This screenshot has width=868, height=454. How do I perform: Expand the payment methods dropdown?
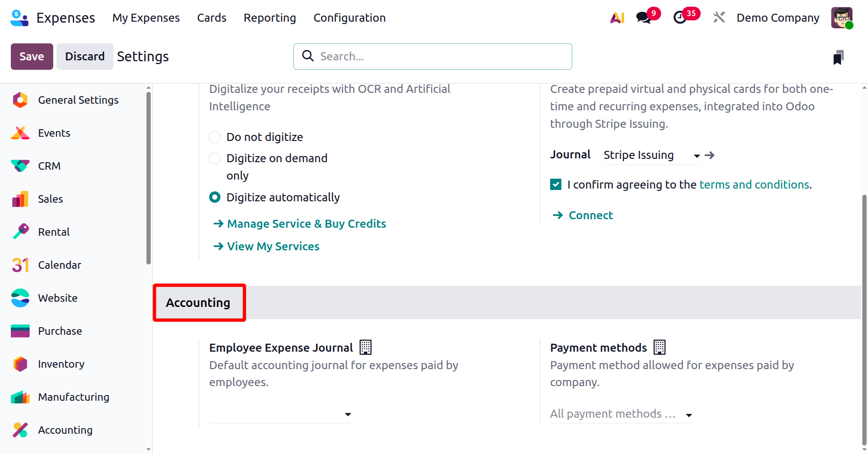click(689, 415)
